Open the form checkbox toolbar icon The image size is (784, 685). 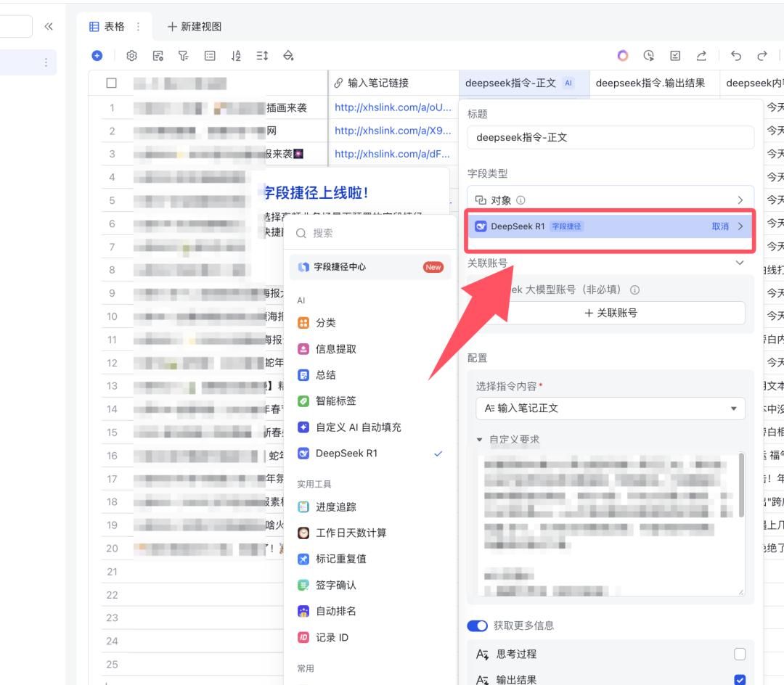point(675,55)
